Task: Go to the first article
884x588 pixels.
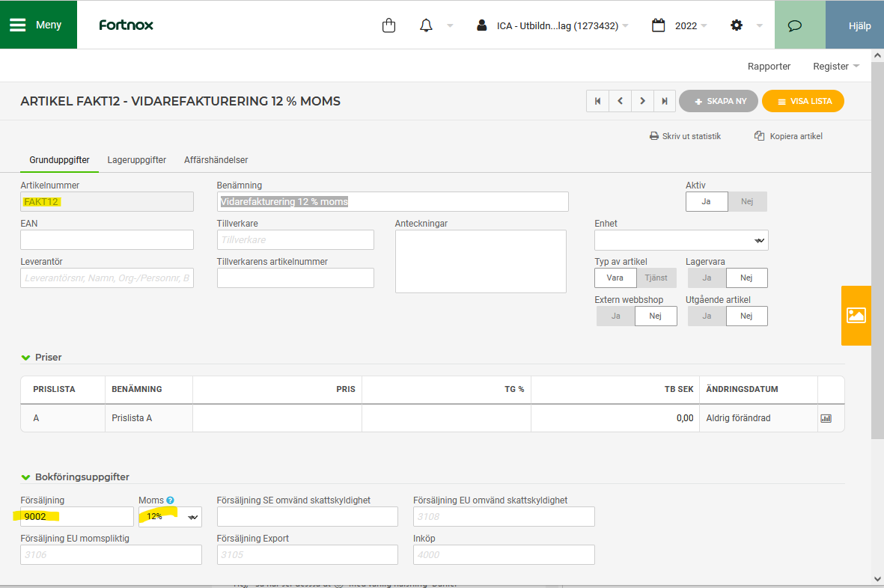Action: click(x=597, y=102)
